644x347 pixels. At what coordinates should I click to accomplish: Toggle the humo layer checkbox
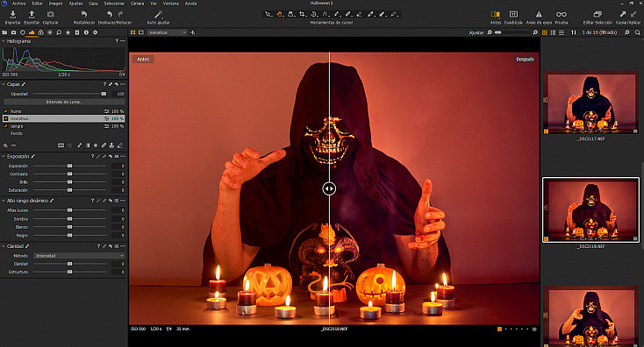pyautogui.click(x=6, y=111)
